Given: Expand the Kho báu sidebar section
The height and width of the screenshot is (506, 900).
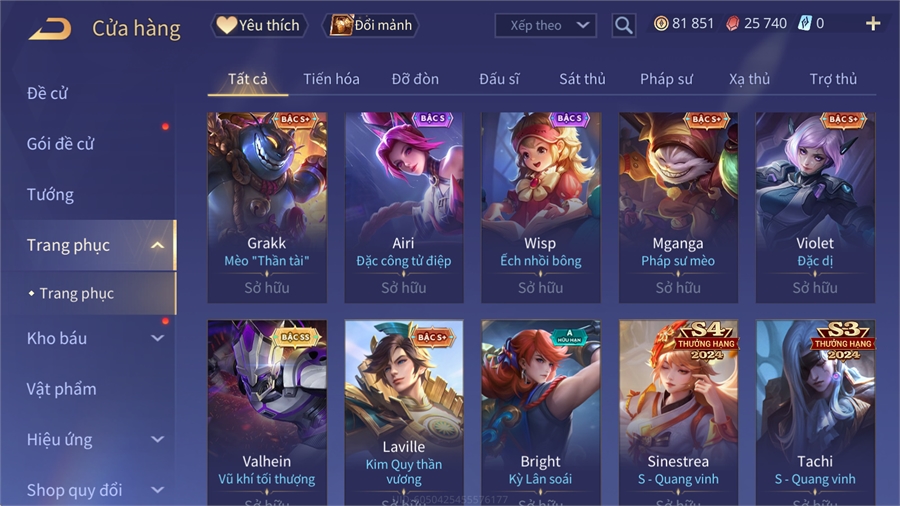Looking at the screenshot, I should point(157,338).
